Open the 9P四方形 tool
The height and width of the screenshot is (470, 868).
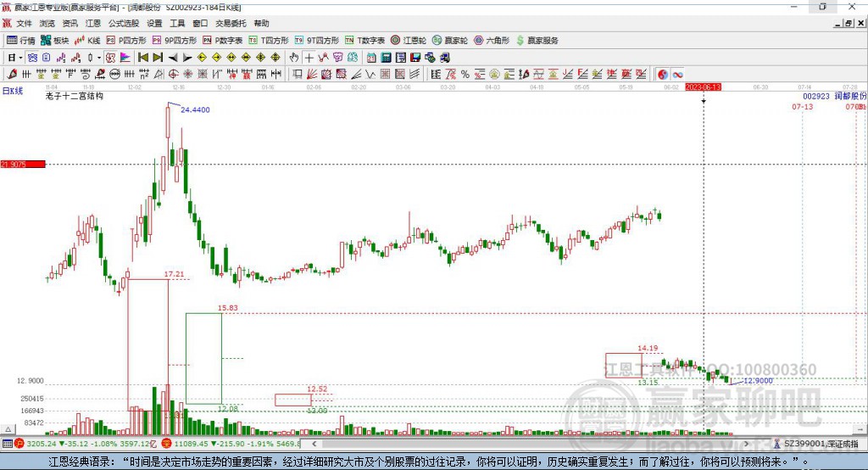tap(175, 41)
